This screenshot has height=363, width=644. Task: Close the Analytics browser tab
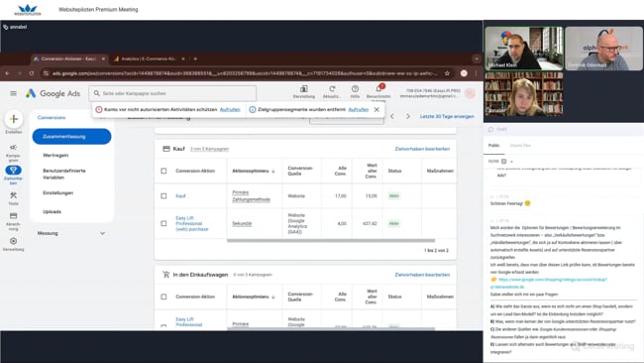182,59
